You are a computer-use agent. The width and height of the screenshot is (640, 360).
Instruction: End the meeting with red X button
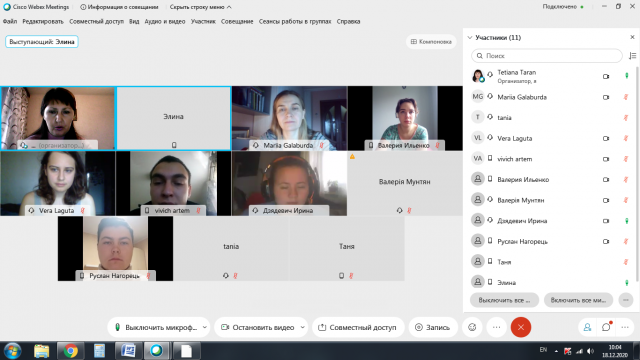tap(521, 327)
